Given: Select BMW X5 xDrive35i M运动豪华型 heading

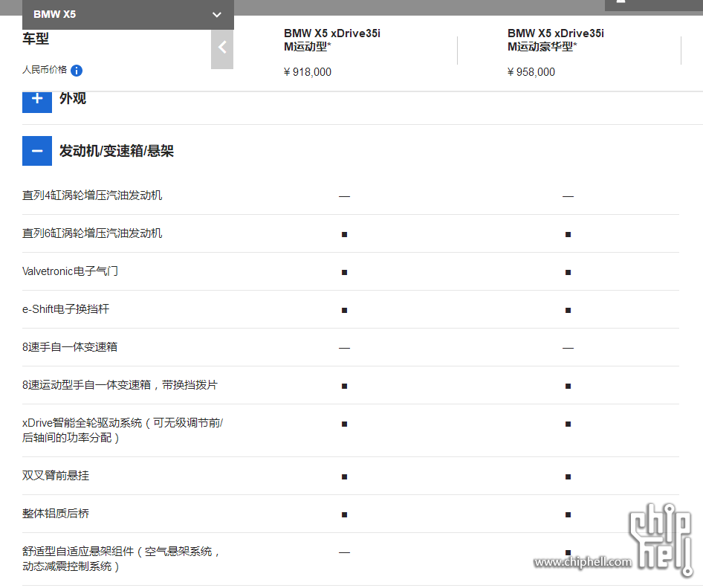Looking at the screenshot, I should click(556, 40).
